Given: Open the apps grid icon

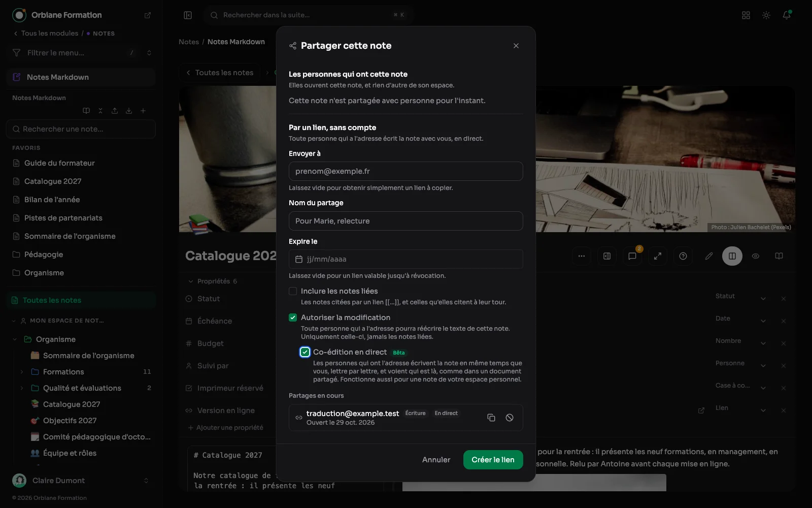Looking at the screenshot, I should click(746, 15).
